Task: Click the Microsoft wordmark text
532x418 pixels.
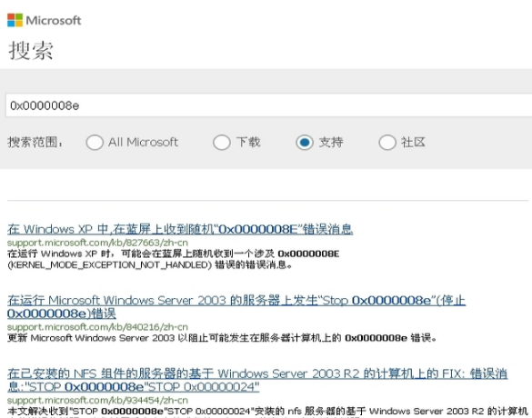Action: [54, 20]
